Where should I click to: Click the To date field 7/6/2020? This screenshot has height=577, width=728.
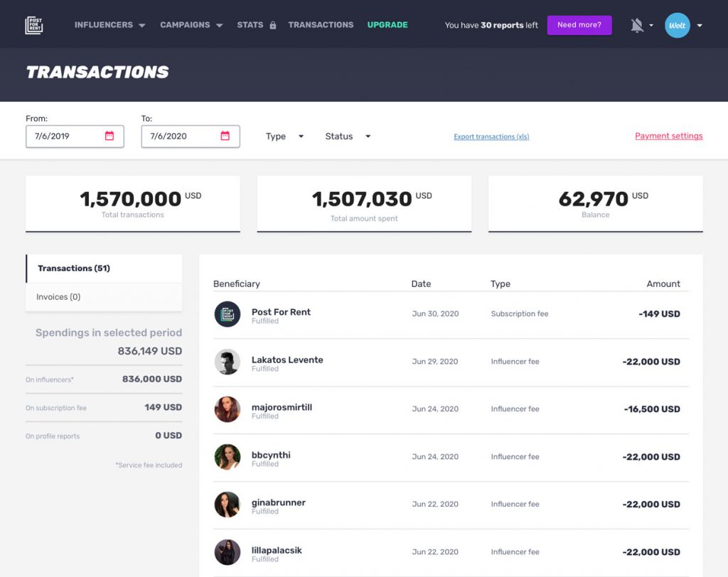click(x=191, y=136)
